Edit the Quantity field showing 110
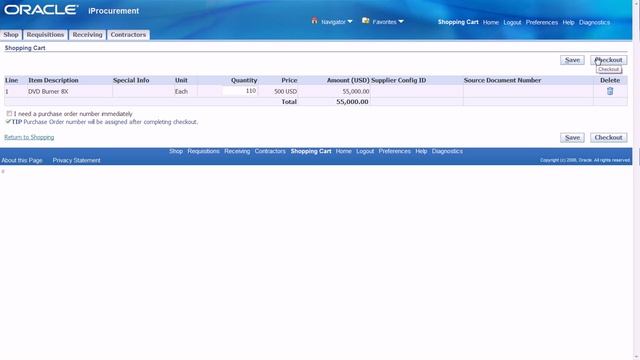Image resolution: width=640 pixels, height=360 pixels. 240,91
